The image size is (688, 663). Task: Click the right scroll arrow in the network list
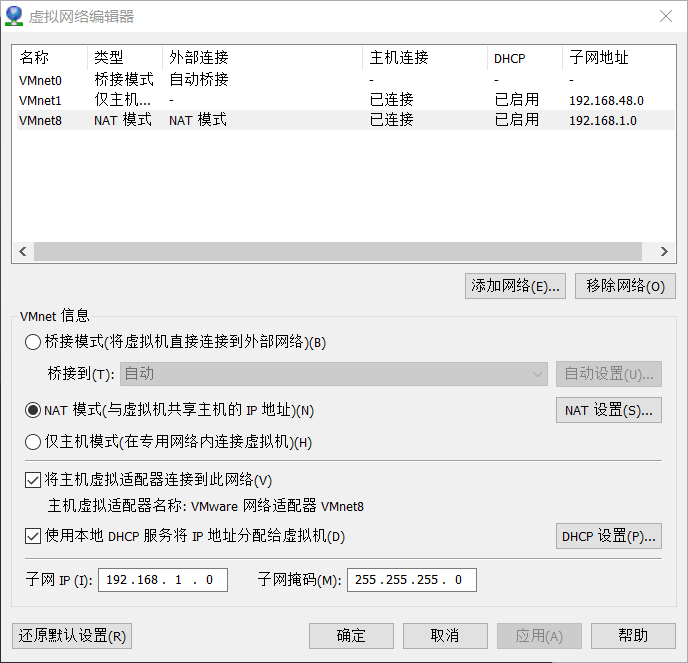coord(664,251)
